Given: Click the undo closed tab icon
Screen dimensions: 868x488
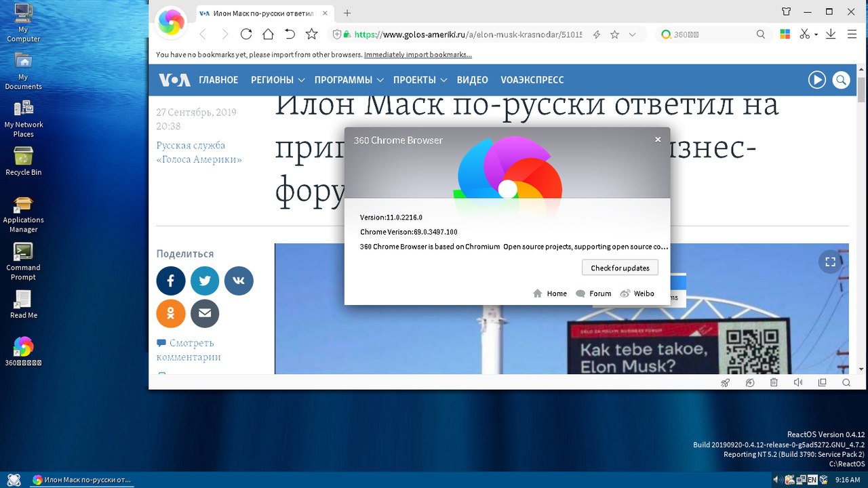Looking at the screenshot, I should (290, 34).
